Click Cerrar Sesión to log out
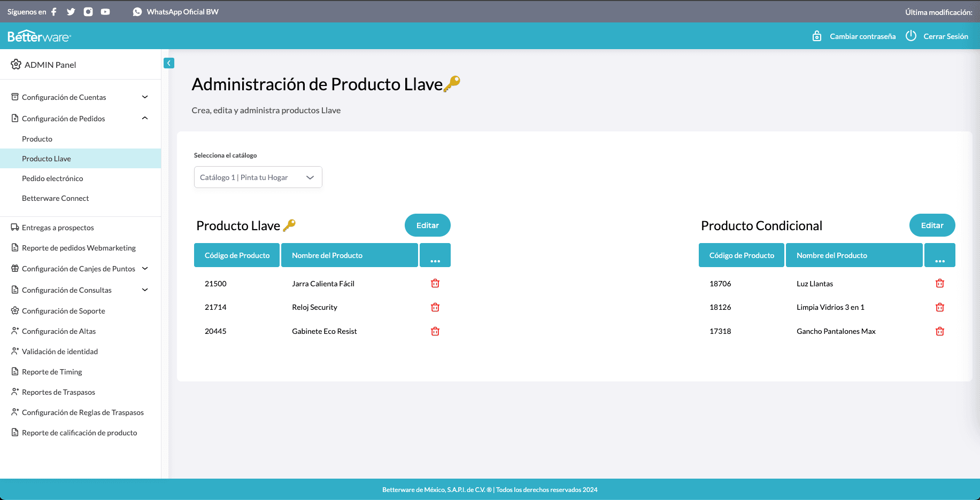The width and height of the screenshot is (980, 500). pyautogui.click(x=945, y=36)
